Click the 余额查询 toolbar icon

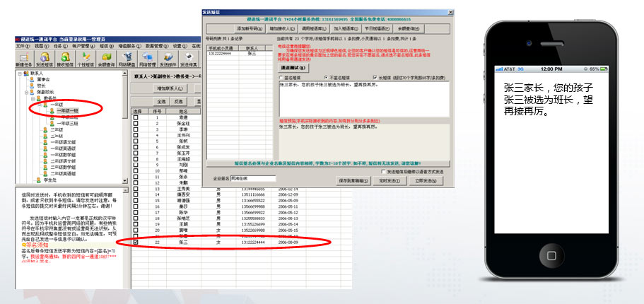[107, 59]
